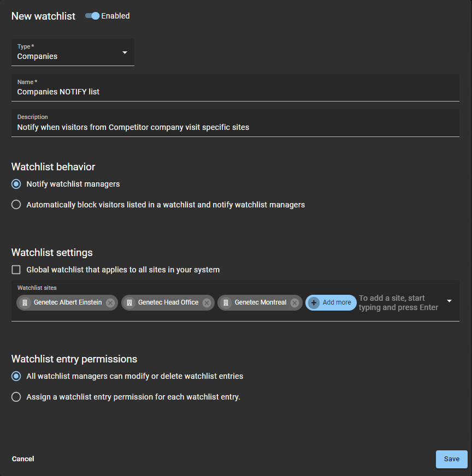This screenshot has width=472, height=476.
Task: Toggle the Enabled switch off
Action: pos(92,16)
